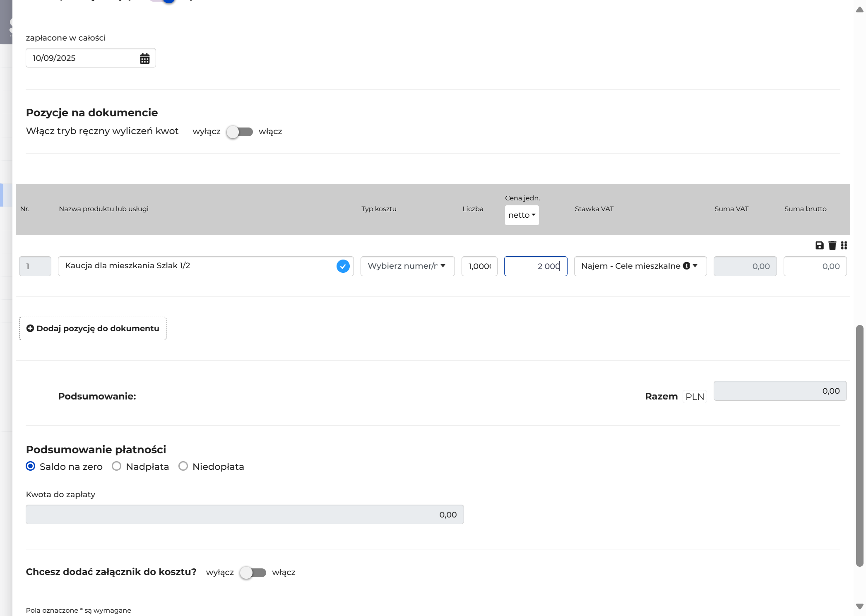Toggle manual amount calculation mode switch
This screenshot has height=616, width=866.
pos(240,132)
